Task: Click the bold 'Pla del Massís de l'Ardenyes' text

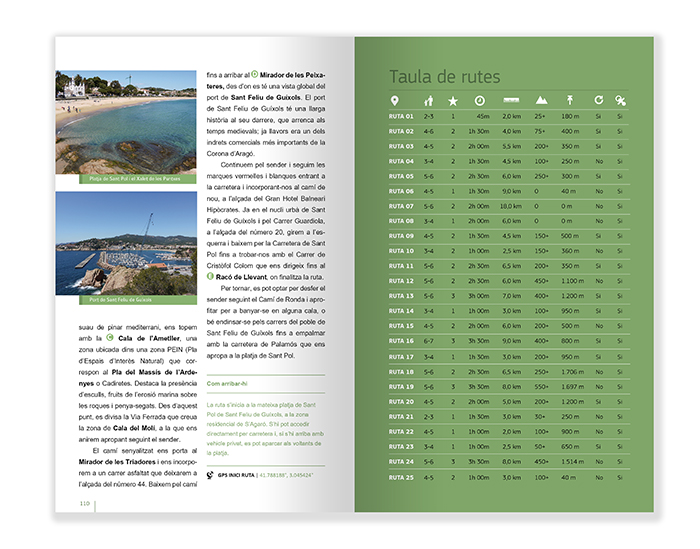Action: pyautogui.click(x=138, y=378)
